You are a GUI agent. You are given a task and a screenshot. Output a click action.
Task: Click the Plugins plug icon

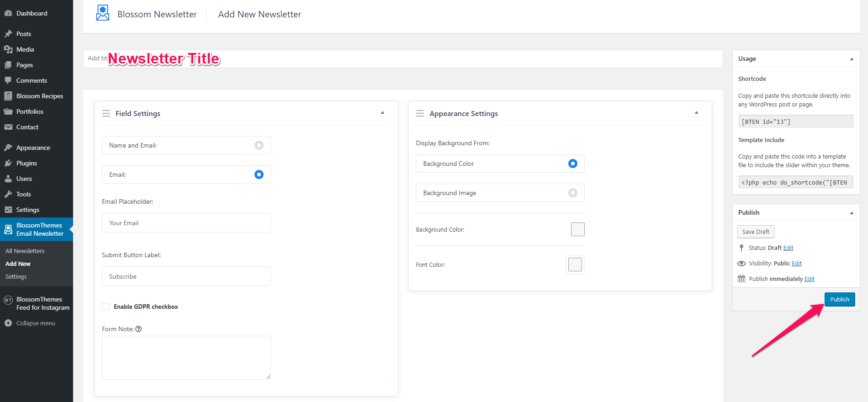point(8,163)
